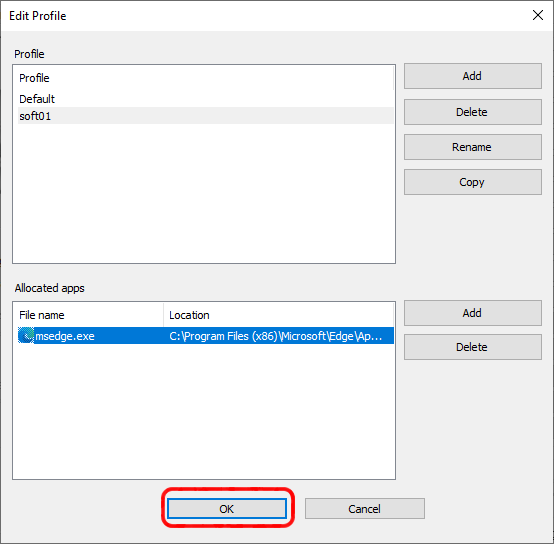
Task: Click the msedge.exe Edge icon
Action: (x=26, y=335)
